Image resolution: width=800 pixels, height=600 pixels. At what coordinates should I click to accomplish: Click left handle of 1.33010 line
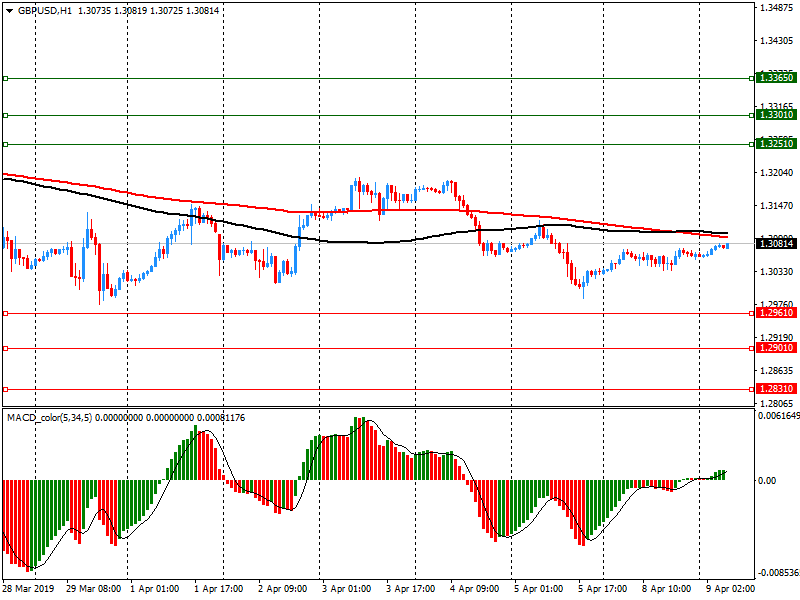click(x=5, y=115)
